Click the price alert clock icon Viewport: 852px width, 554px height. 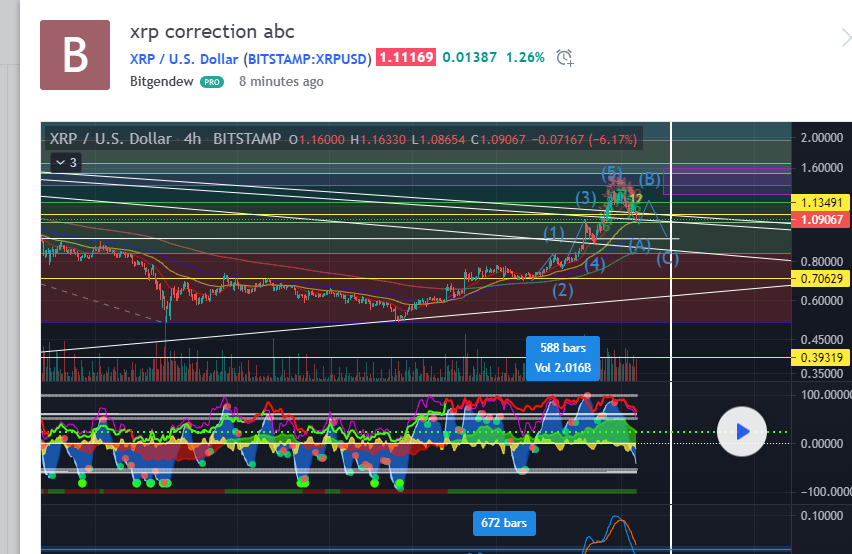[565, 58]
